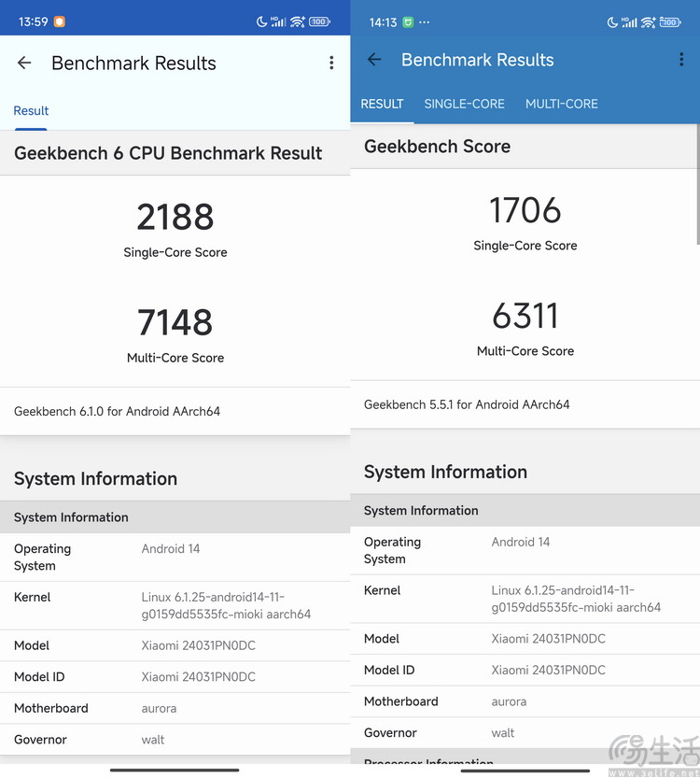Viewport: 700px width, 778px height.
Task: Click the 6311 Multi-Core Score
Action: (525, 317)
